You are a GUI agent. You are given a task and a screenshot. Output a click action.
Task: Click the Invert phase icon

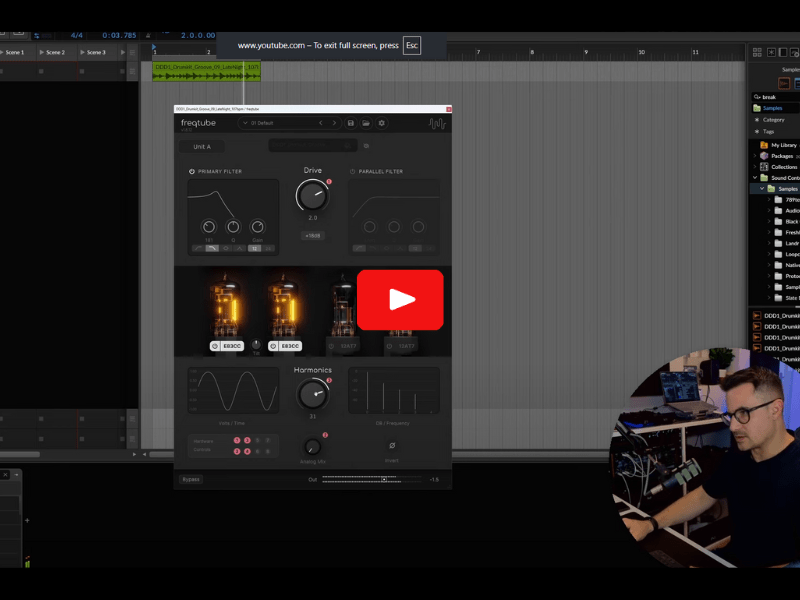pyautogui.click(x=392, y=445)
